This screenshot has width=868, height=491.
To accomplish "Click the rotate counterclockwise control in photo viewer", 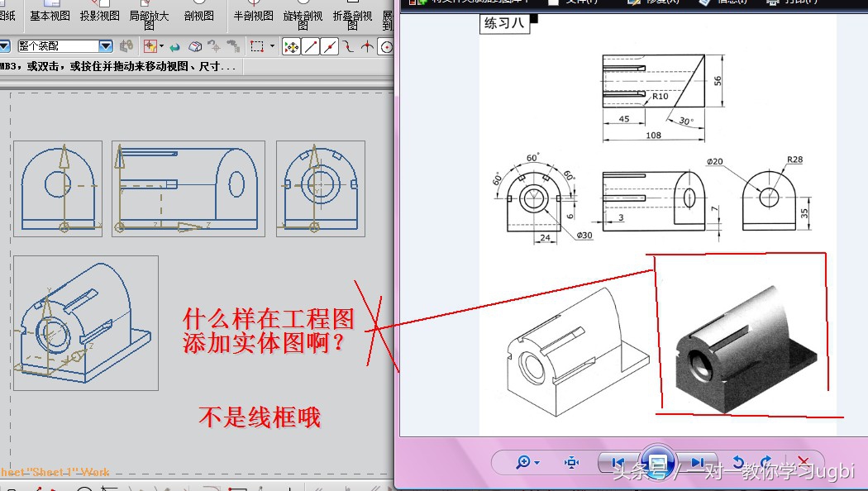I will point(738,462).
